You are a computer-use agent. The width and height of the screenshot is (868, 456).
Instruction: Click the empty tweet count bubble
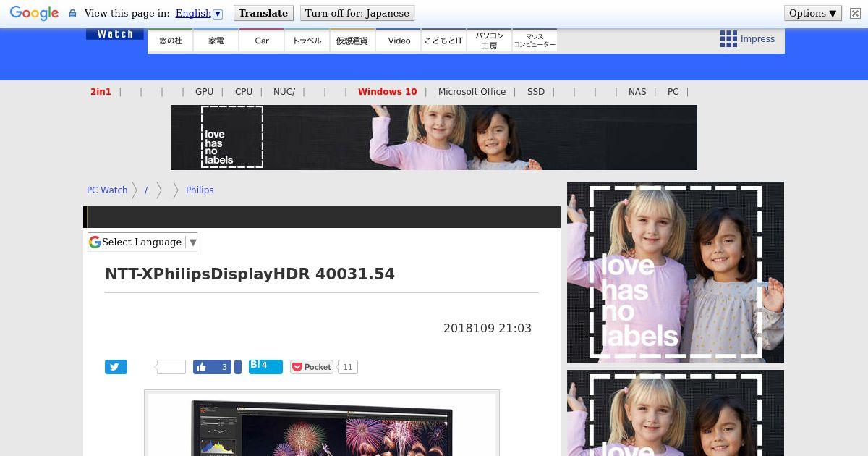(171, 367)
